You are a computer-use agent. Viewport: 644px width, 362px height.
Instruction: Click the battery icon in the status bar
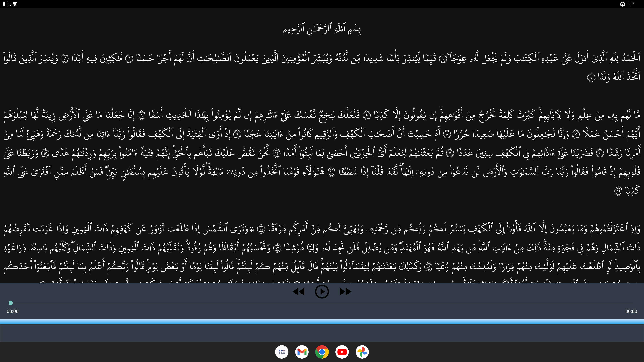click(4, 4)
